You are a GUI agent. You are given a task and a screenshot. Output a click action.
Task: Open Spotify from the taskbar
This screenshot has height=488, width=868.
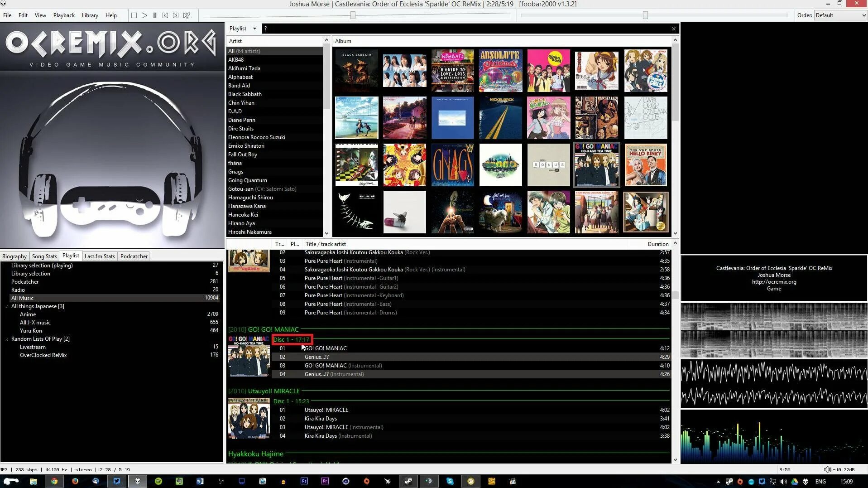click(x=158, y=481)
